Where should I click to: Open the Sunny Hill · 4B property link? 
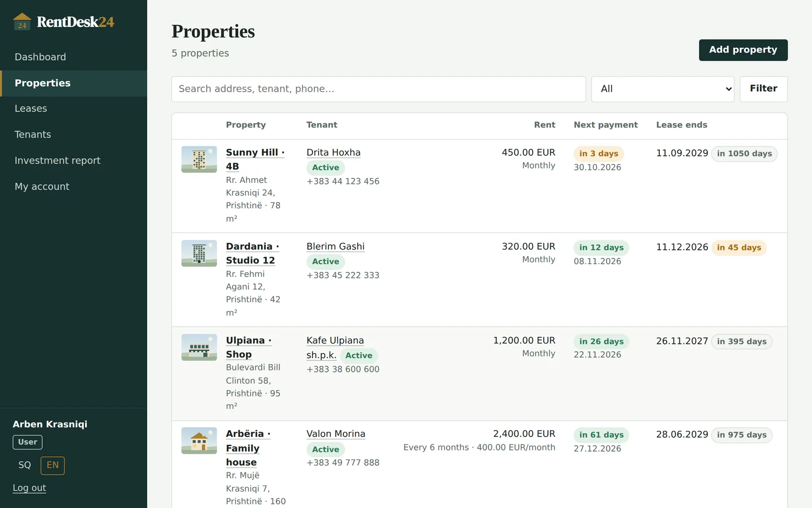255,160
